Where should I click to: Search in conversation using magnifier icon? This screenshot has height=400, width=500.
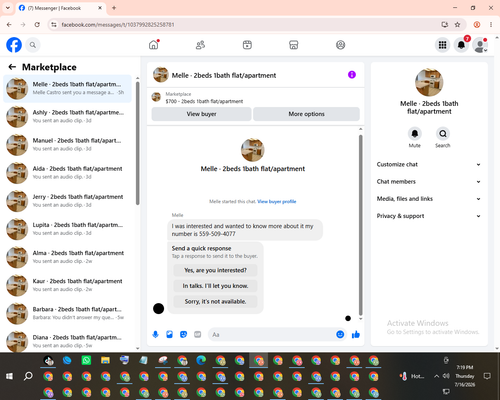[443, 134]
